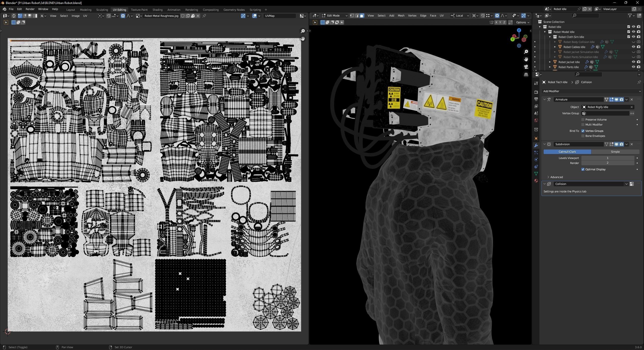Screen dimensions: 644x350
Task: Enable Preserve Volume checkbox
Action: [x=583, y=120]
